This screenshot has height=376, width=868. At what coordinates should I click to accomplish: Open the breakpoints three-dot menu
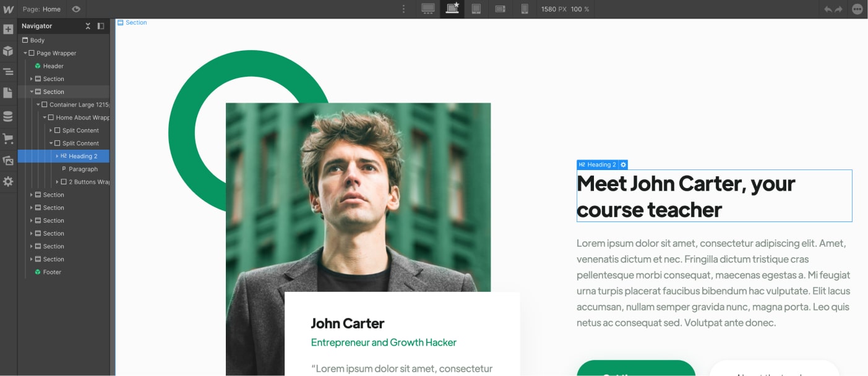[403, 9]
